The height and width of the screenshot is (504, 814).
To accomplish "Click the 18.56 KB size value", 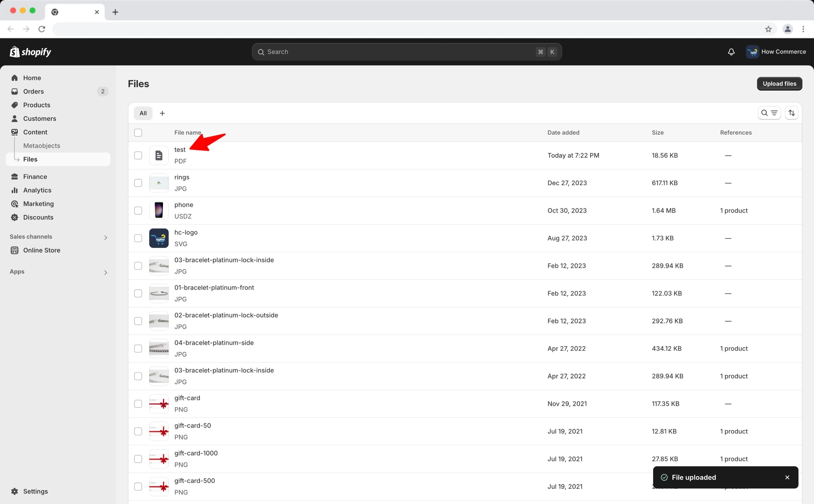I will pos(664,155).
